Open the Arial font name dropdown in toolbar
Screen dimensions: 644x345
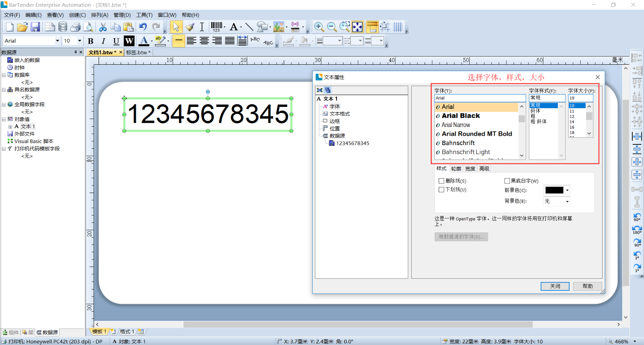tap(57, 41)
